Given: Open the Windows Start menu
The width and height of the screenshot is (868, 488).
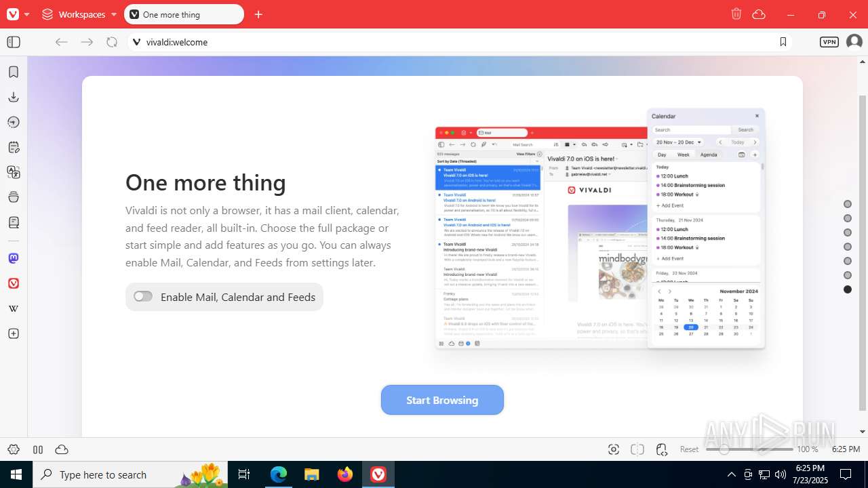Looking at the screenshot, I should pos(16,474).
